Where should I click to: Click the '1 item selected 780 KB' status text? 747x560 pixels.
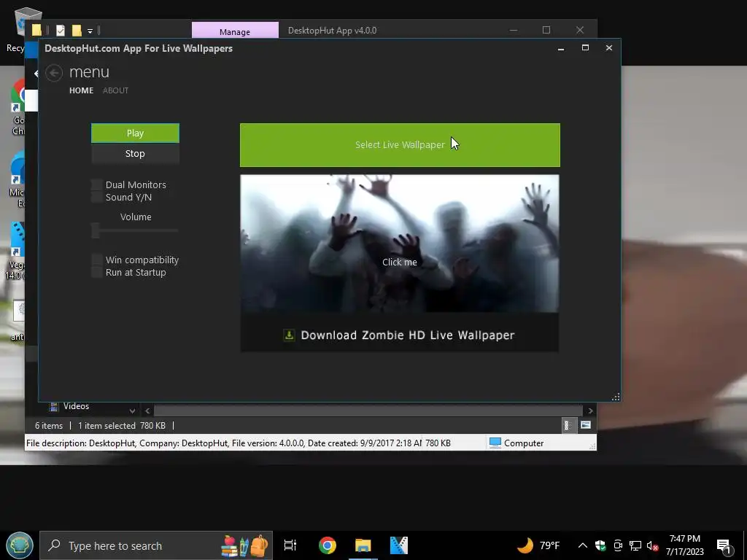[x=122, y=426]
